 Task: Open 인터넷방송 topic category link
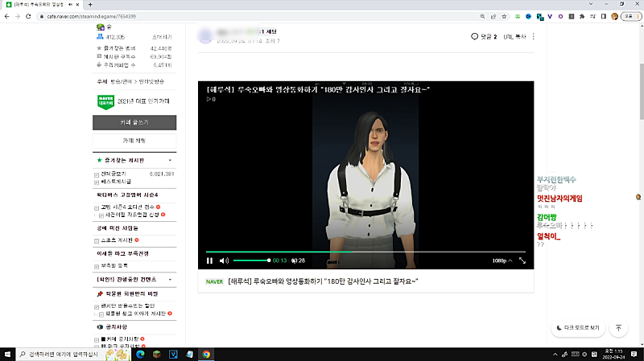click(151, 82)
